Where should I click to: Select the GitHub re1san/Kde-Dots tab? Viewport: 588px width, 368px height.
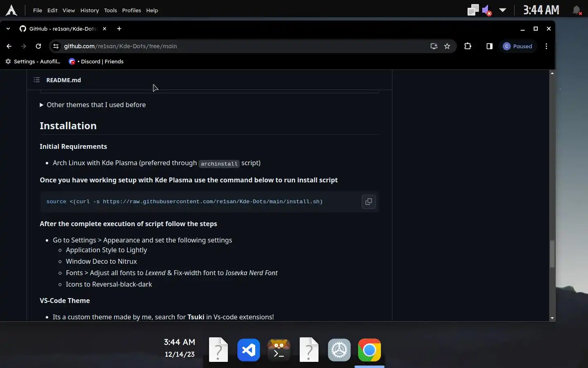tap(59, 29)
